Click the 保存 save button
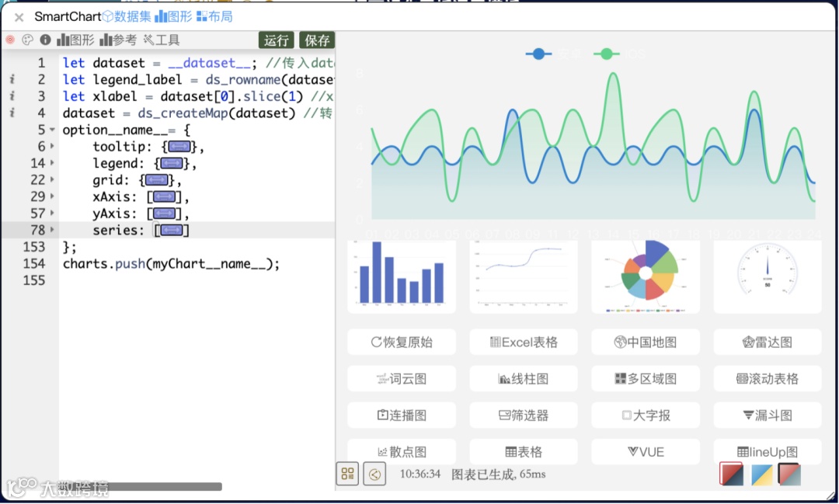The height and width of the screenshot is (504, 839). click(x=317, y=40)
